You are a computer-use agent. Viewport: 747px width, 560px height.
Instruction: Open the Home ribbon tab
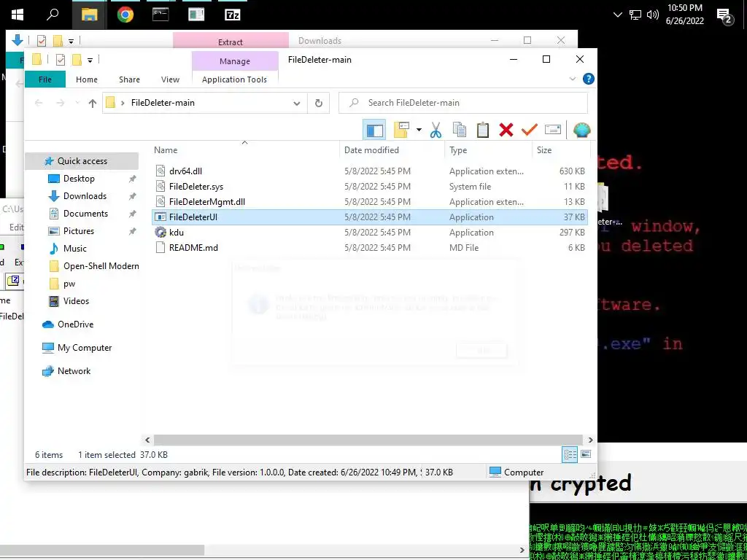pos(87,79)
